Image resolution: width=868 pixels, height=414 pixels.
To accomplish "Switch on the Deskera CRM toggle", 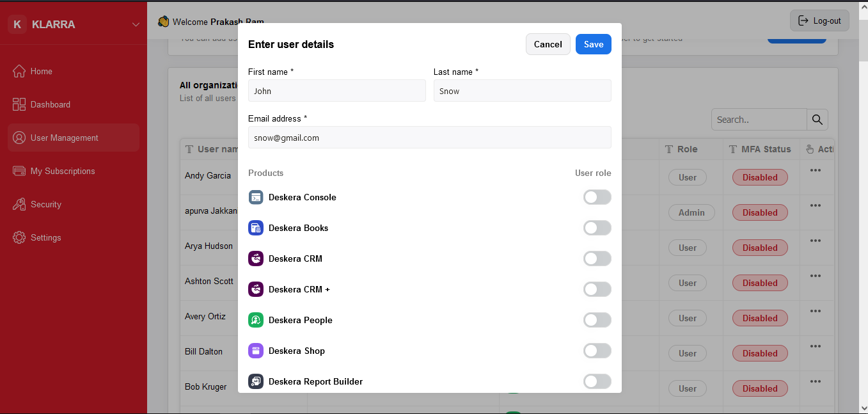I will click(597, 259).
